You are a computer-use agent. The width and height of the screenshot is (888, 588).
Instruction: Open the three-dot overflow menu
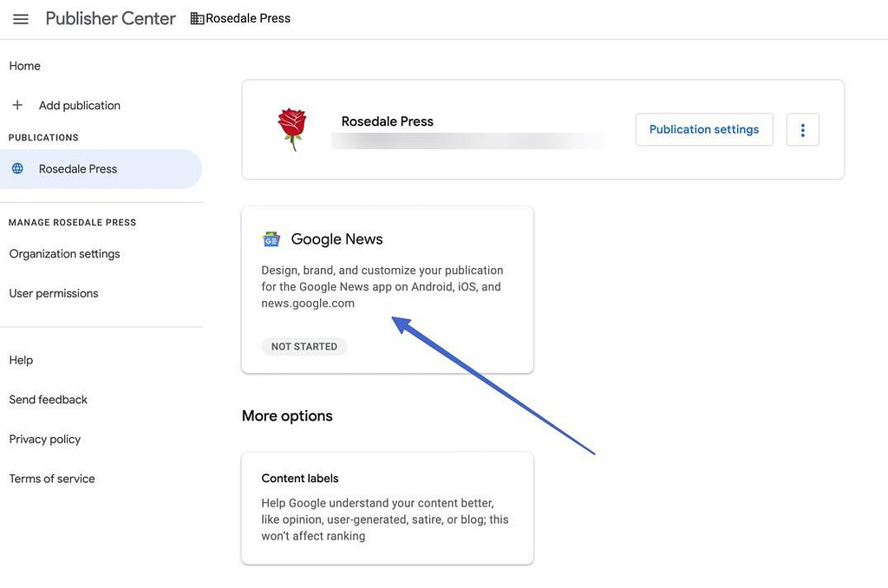802,128
